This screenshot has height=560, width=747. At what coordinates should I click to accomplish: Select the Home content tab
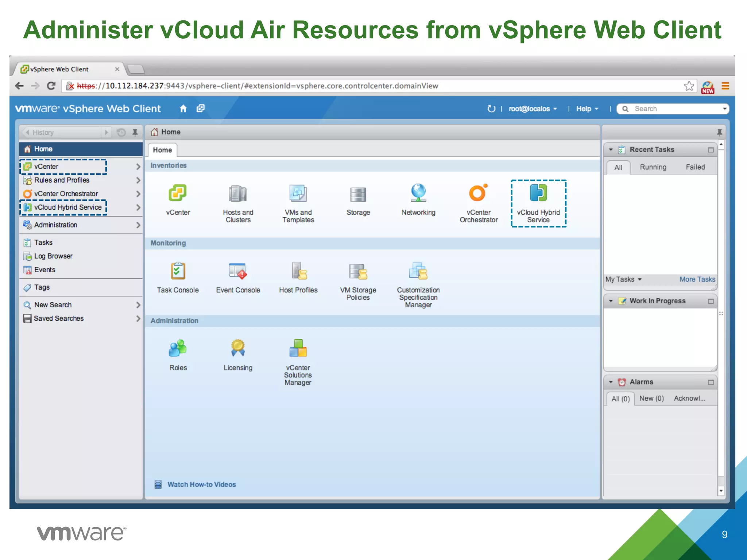pyautogui.click(x=162, y=150)
